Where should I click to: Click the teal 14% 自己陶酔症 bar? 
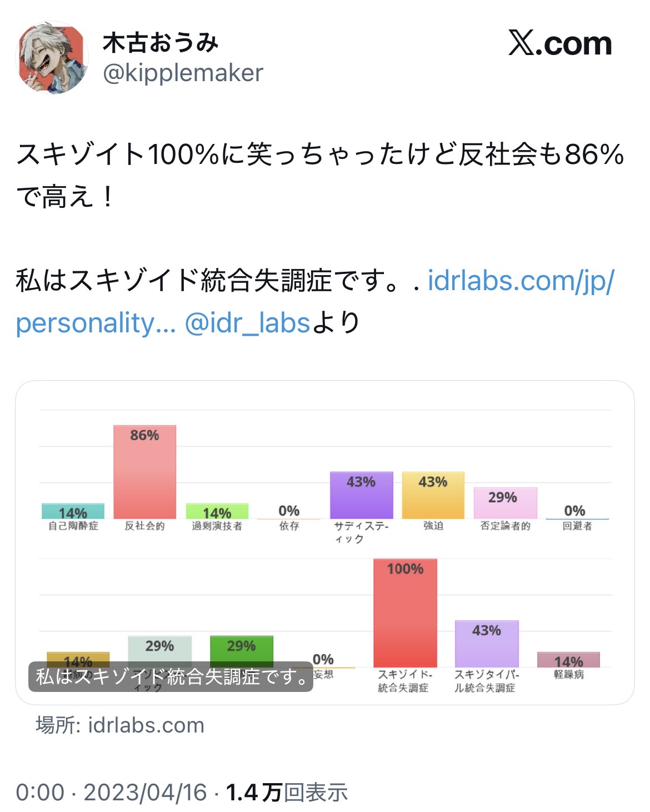[x=73, y=511]
